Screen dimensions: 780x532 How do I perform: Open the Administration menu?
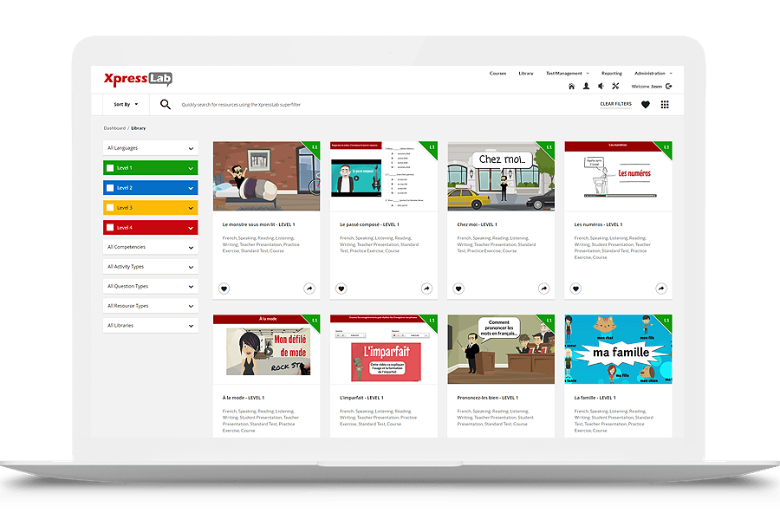653,74
